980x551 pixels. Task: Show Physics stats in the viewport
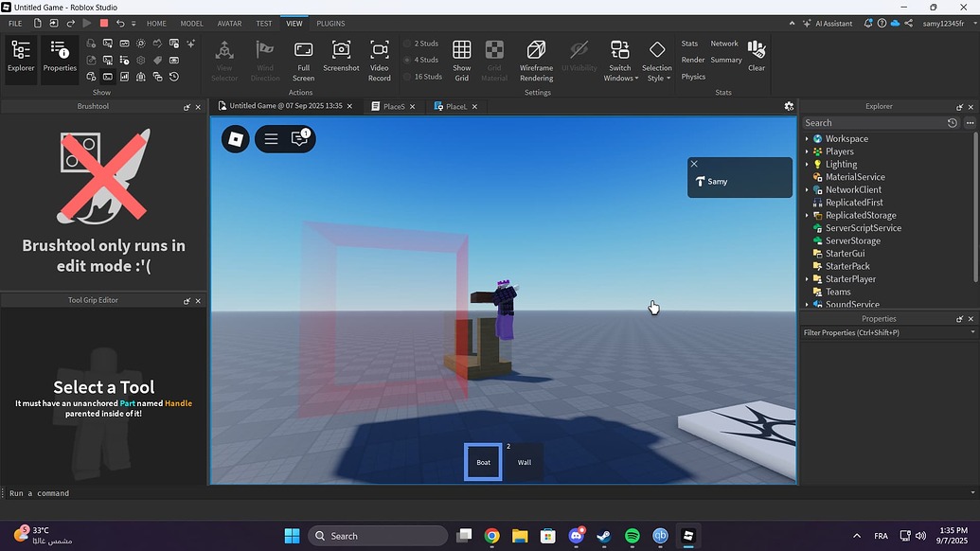(693, 76)
